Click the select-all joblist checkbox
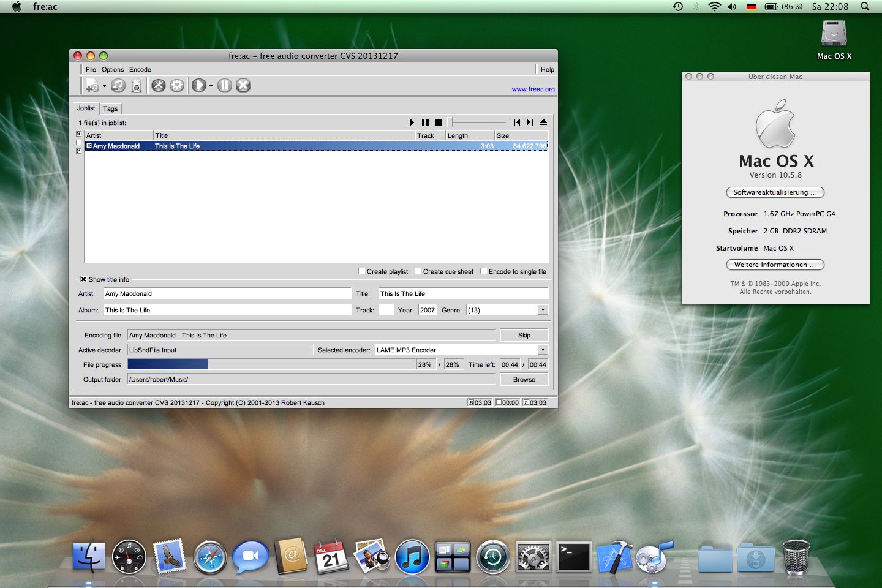Image resolution: width=882 pixels, height=588 pixels. (x=78, y=134)
